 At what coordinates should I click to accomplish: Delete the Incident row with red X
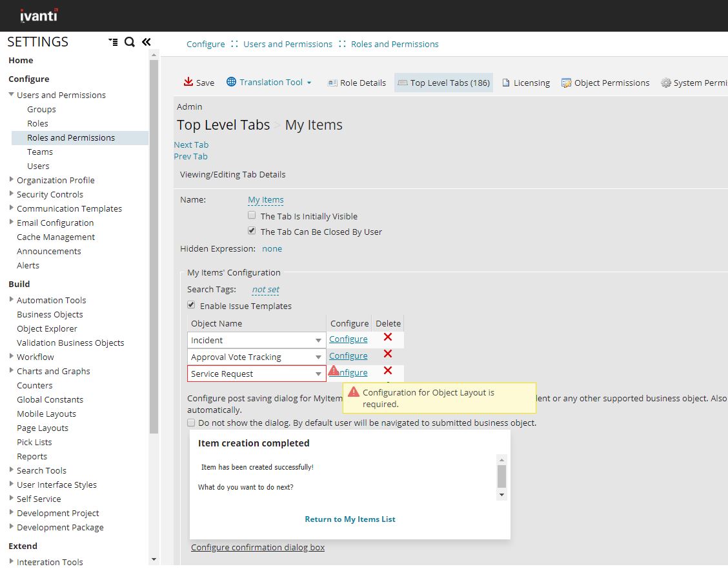(388, 337)
